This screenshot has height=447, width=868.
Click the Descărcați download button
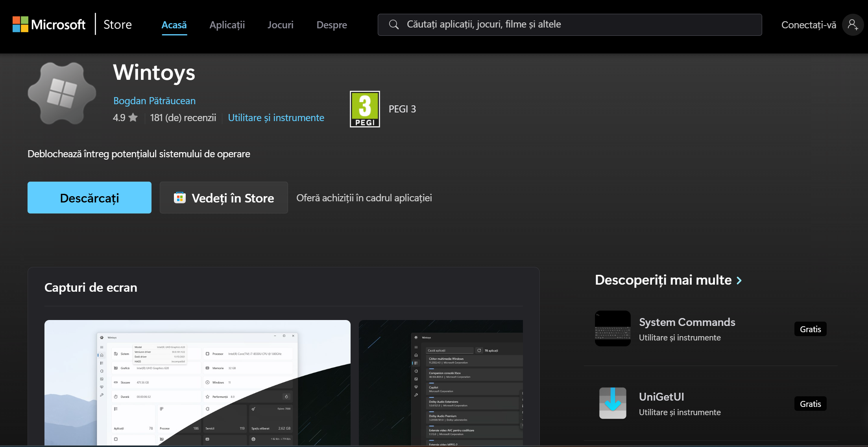click(x=89, y=198)
